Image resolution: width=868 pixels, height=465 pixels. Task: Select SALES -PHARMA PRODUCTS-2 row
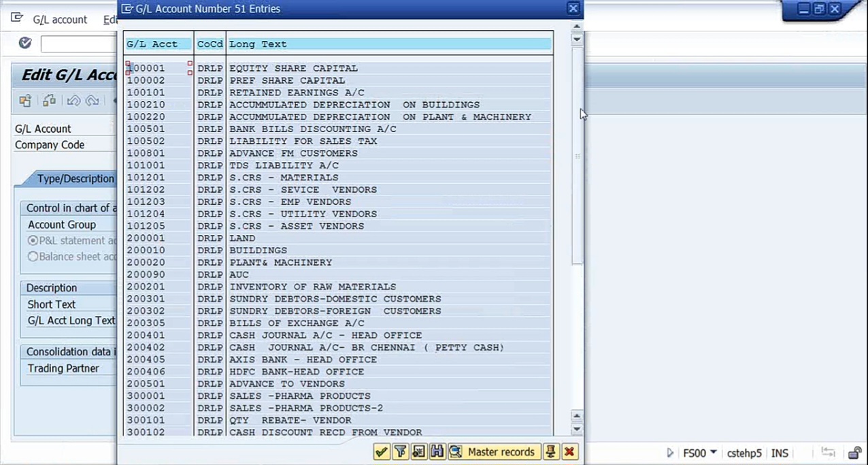(x=338, y=408)
